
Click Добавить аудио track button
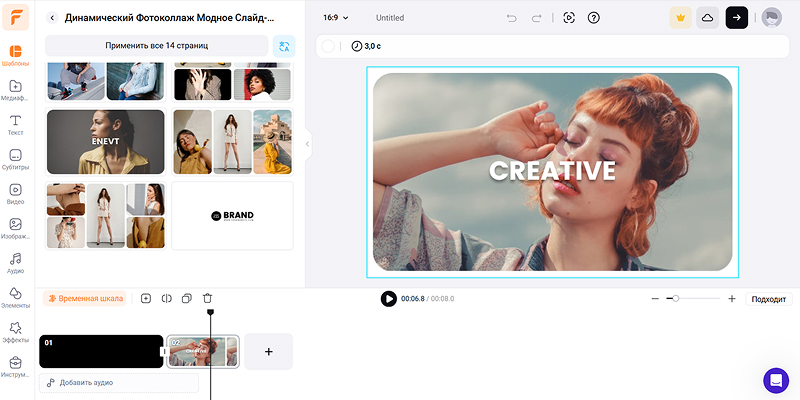(x=119, y=383)
